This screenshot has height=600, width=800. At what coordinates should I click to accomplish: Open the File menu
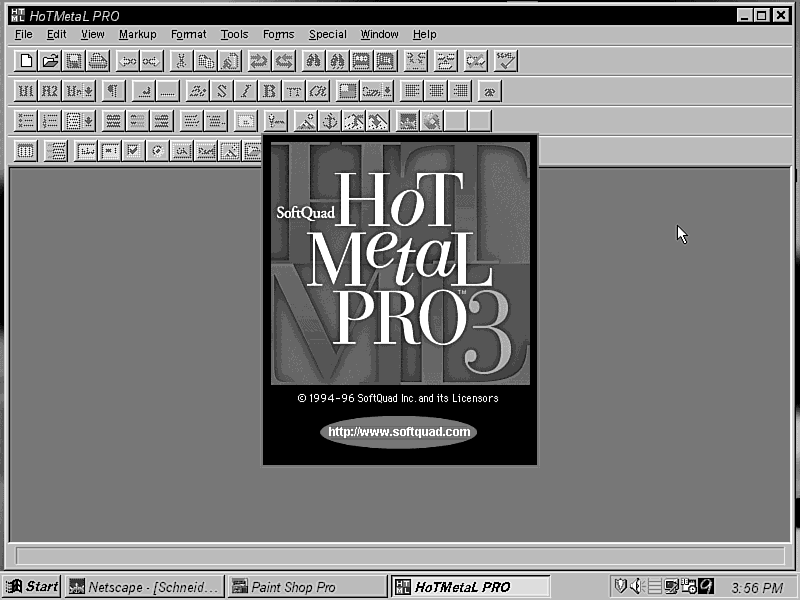point(23,34)
